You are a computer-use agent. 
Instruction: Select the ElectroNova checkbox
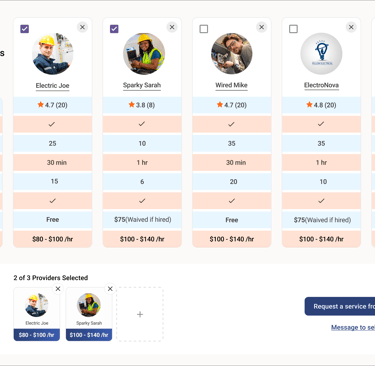click(x=293, y=29)
